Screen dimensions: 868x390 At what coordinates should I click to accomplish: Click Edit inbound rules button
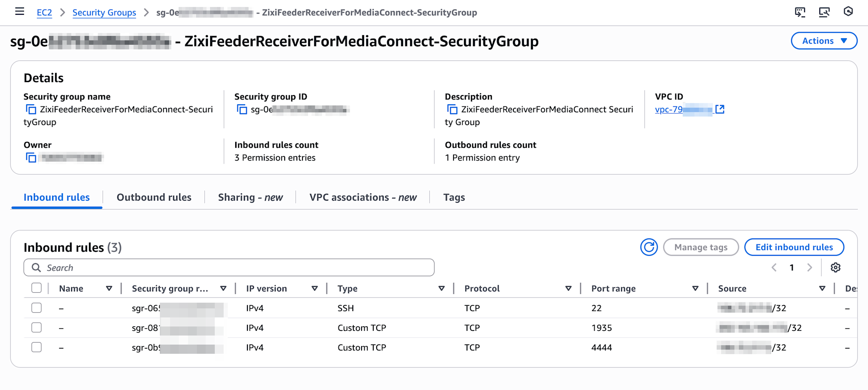pyautogui.click(x=794, y=247)
